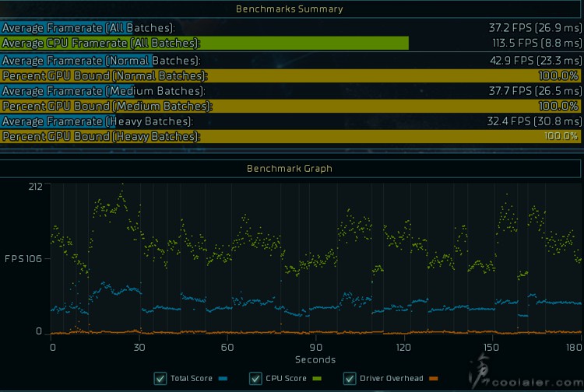Select Percent GPU Bound (Medium Batches) row
Screen dimensions: 584x392
290,107
